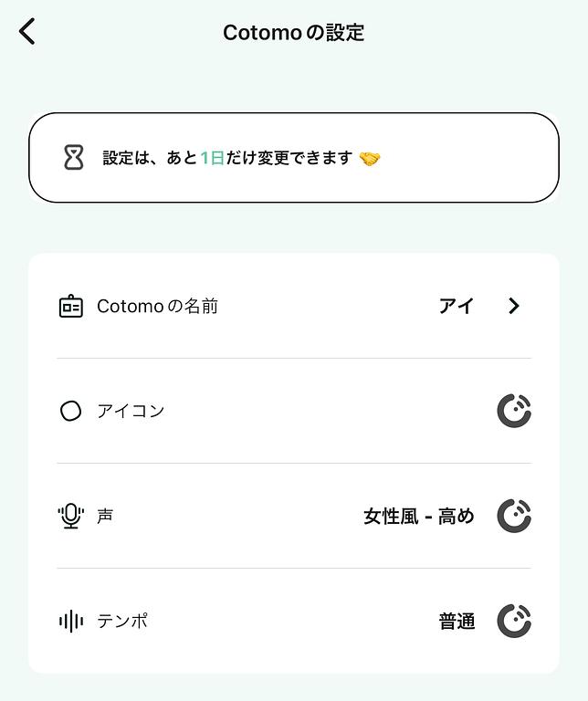
Task: Select the テンポ settings row label
Action: (122, 622)
